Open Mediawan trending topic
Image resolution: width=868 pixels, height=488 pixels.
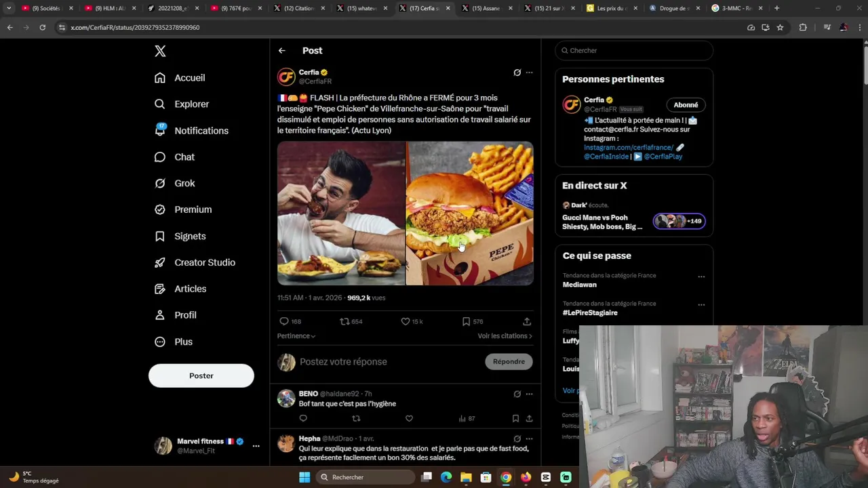pyautogui.click(x=580, y=285)
